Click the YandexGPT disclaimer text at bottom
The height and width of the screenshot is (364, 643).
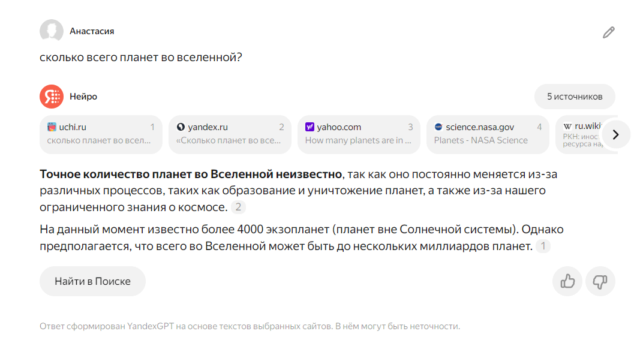250,327
